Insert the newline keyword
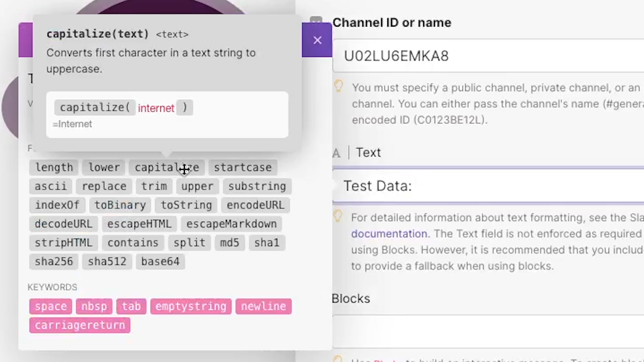Viewport: 644px width, 362px height. pyautogui.click(x=263, y=306)
